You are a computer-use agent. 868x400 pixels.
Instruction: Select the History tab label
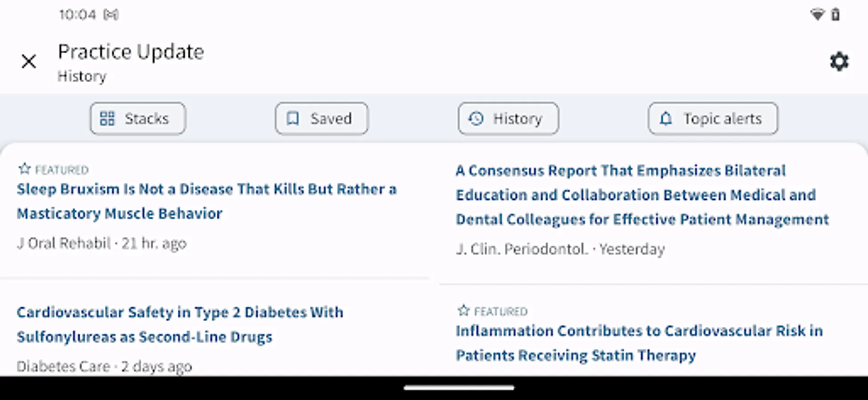517,119
